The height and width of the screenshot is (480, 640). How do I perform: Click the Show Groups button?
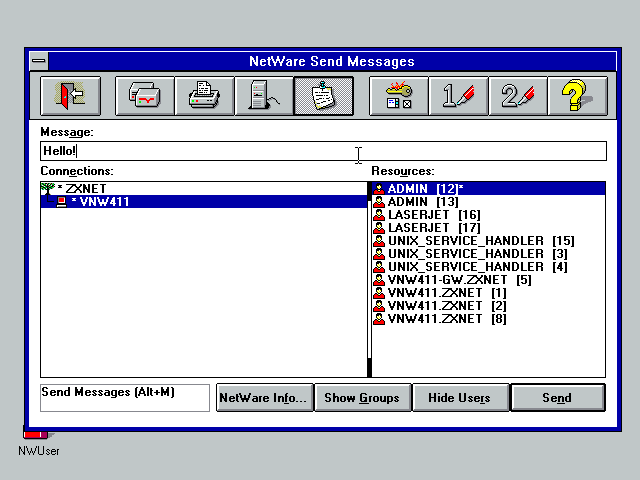[x=362, y=398]
